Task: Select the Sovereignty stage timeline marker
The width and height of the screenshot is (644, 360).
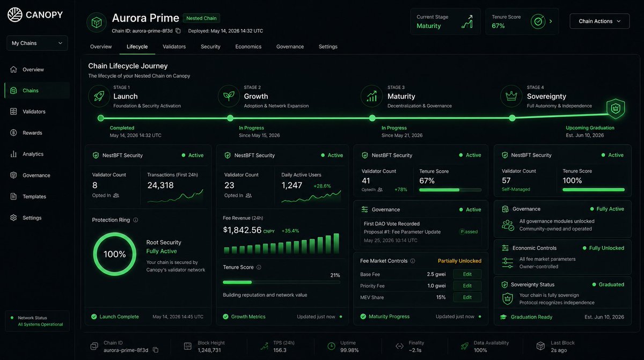Action: pyautogui.click(x=513, y=118)
